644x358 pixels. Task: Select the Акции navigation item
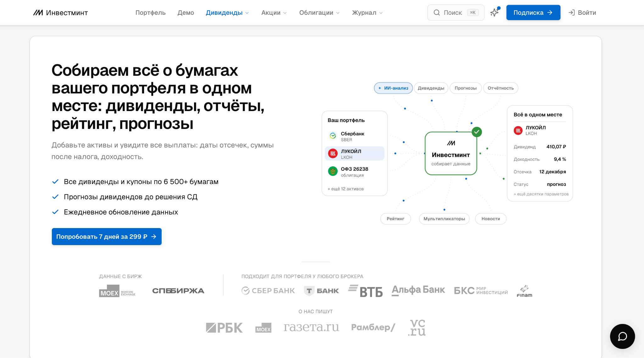coord(271,13)
